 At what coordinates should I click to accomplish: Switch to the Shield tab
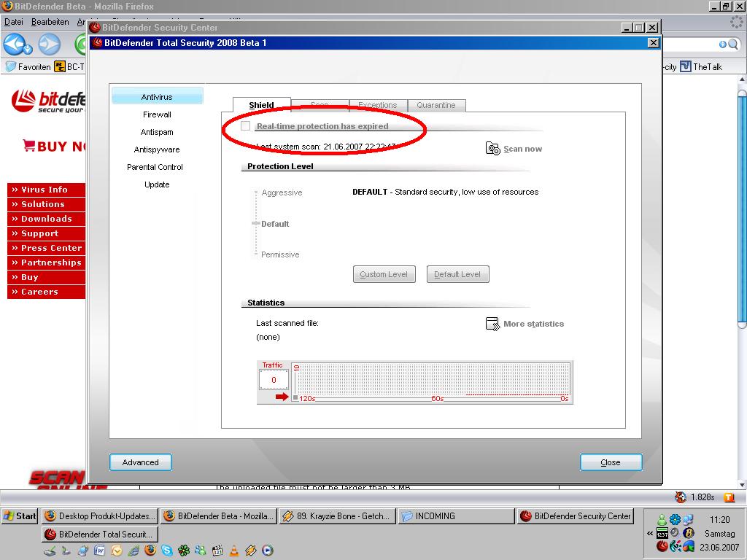coord(262,105)
